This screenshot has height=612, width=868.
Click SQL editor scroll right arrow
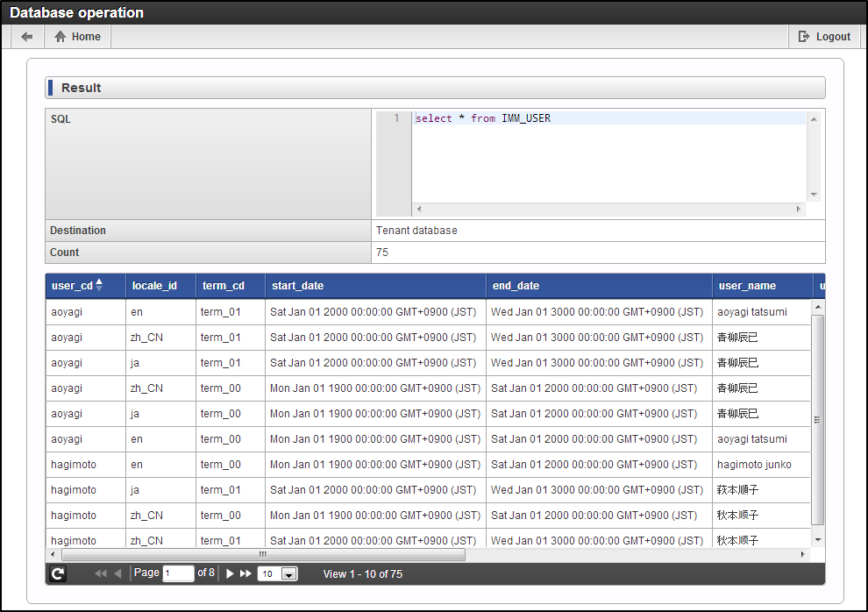pos(798,210)
